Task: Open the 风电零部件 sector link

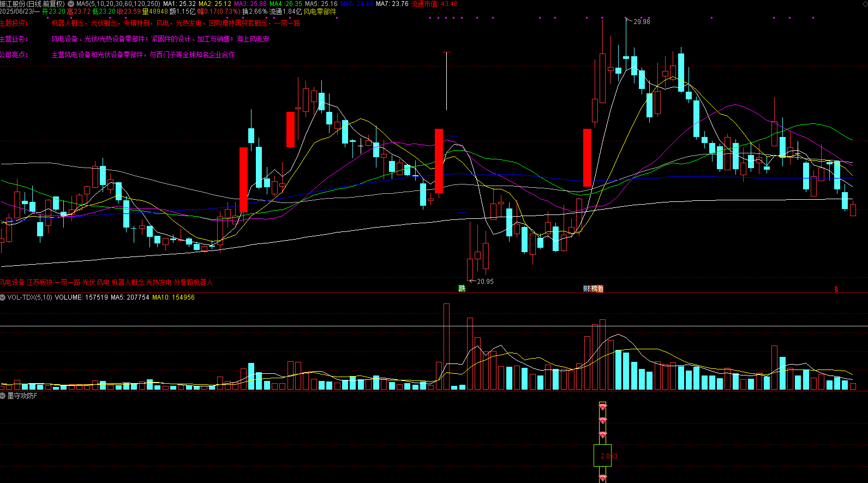Action: (320, 11)
